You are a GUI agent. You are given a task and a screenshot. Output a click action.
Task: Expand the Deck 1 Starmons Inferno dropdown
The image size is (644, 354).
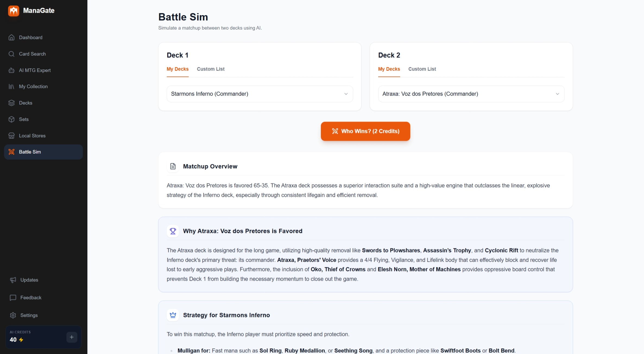[x=260, y=94]
